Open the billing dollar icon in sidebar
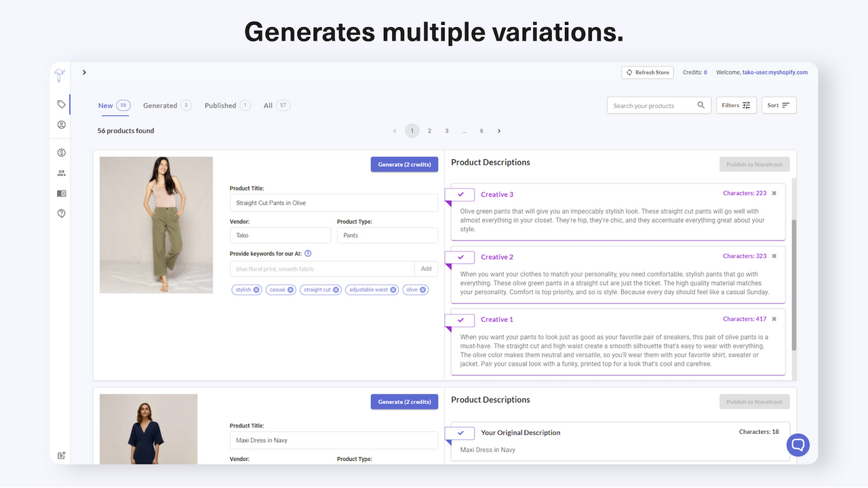868x488 pixels. [x=60, y=152]
